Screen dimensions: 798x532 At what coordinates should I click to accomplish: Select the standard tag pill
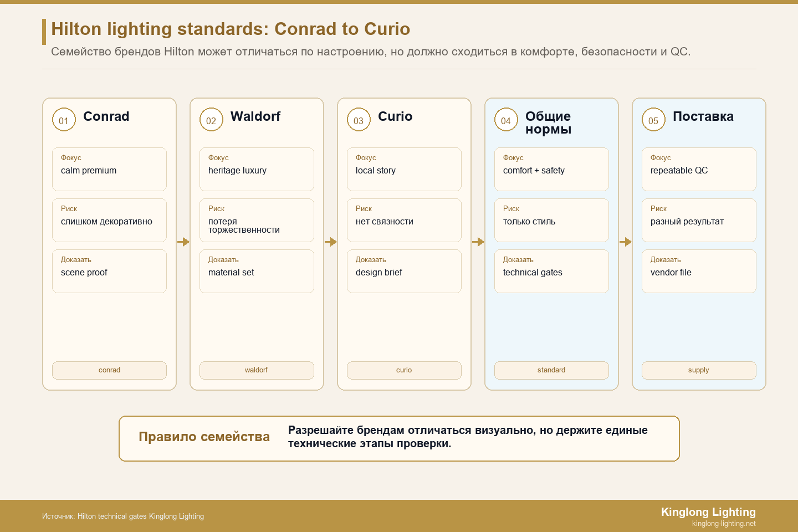[x=551, y=370]
